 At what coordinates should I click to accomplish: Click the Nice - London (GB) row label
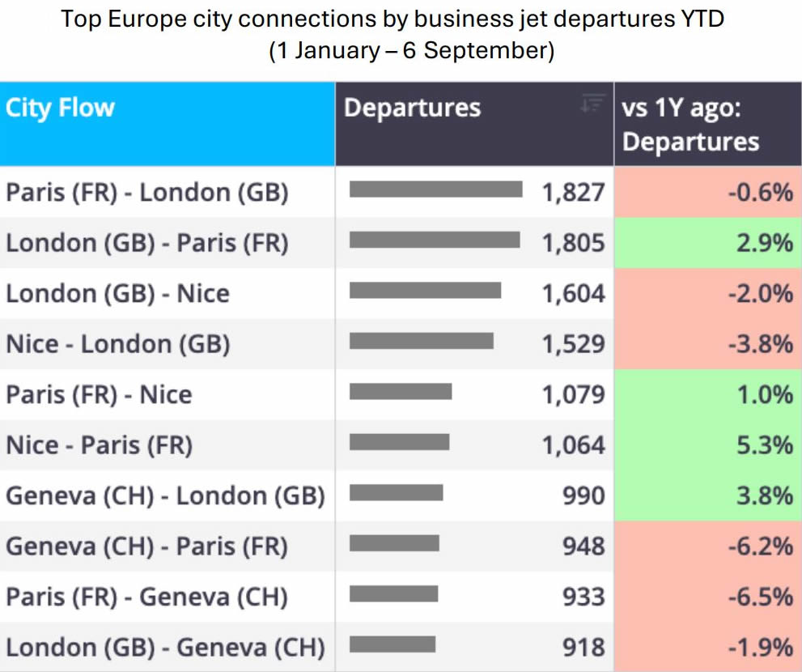(117, 344)
